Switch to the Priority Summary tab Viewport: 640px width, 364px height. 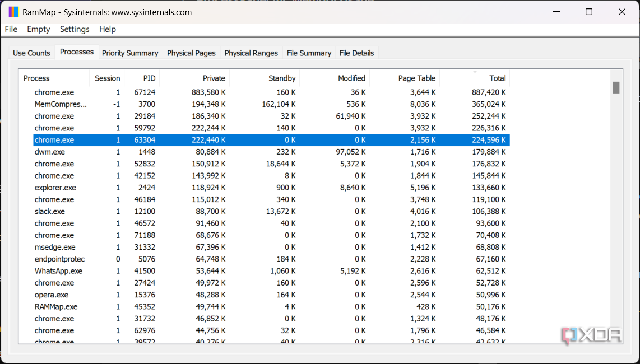tap(130, 53)
